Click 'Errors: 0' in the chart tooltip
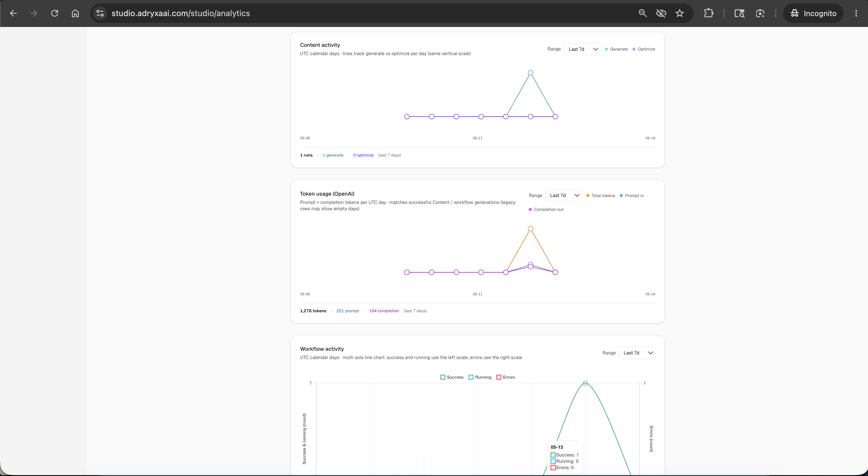Screen dimensions: 868x476 [x=562, y=468]
